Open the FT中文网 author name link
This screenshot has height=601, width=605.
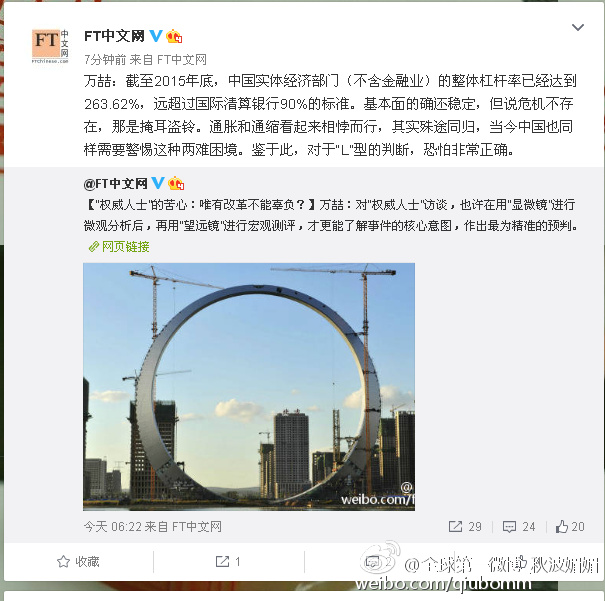pos(114,36)
